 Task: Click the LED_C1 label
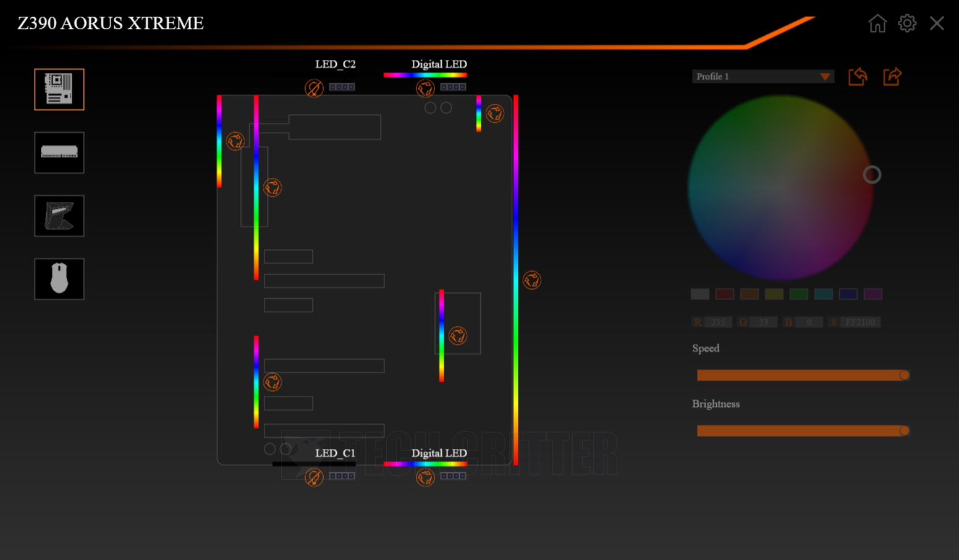pyautogui.click(x=336, y=453)
